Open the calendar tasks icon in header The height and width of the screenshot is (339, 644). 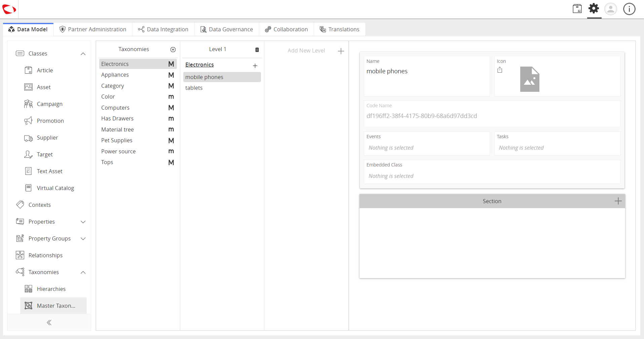click(x=577, y=9)
